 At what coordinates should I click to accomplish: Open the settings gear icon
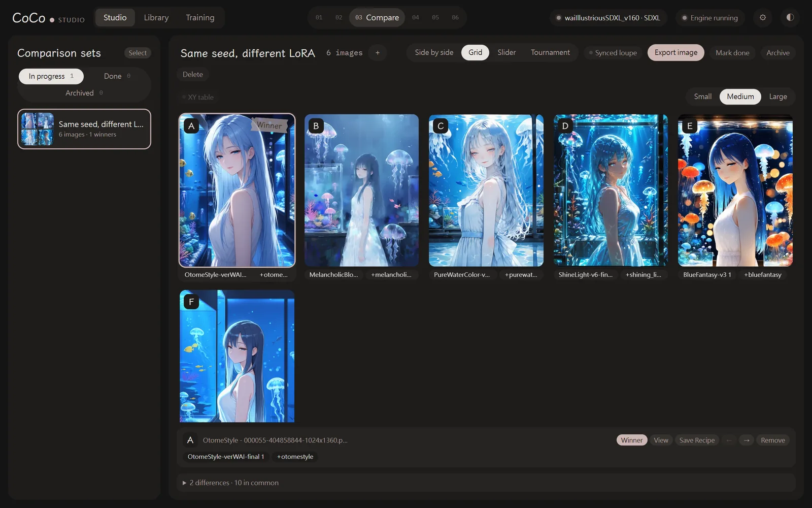pos(762,17)
